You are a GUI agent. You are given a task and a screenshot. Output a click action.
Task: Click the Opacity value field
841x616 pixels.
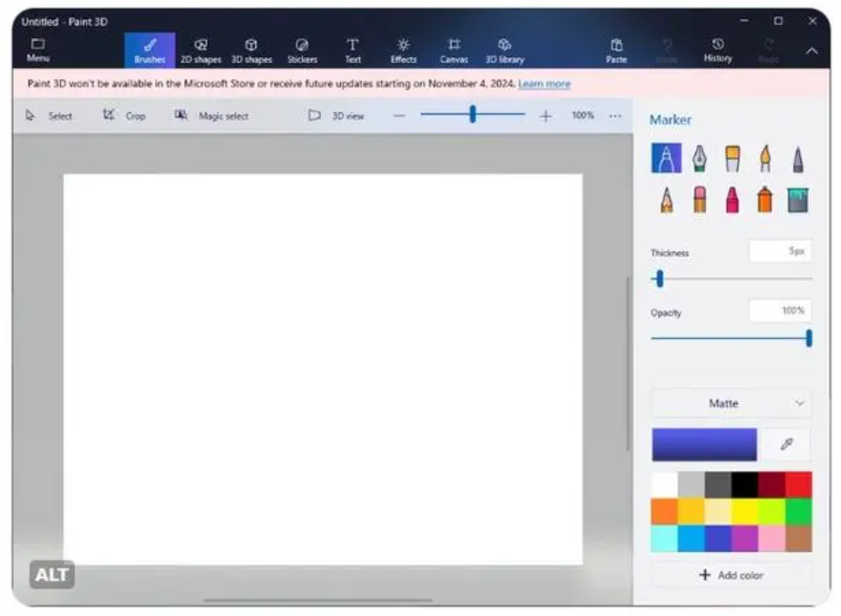(x=780, y=310)
